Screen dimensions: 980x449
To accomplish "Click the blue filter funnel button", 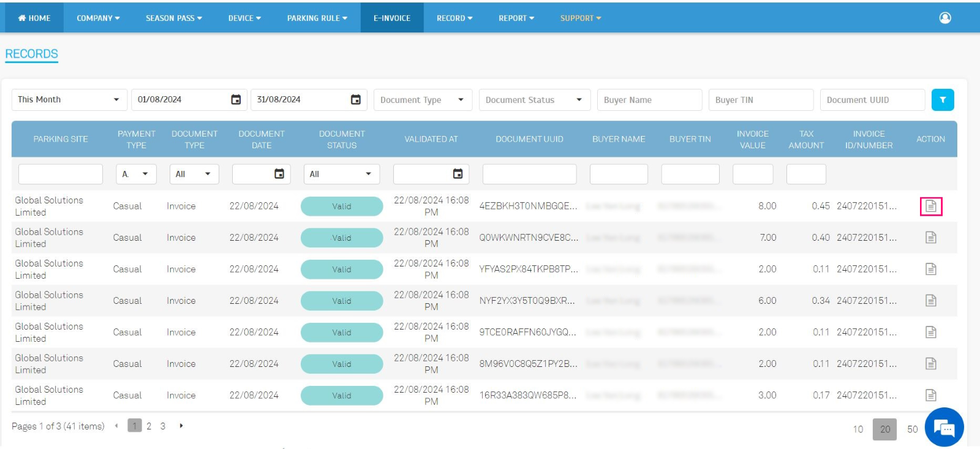I will pos(943,100).
